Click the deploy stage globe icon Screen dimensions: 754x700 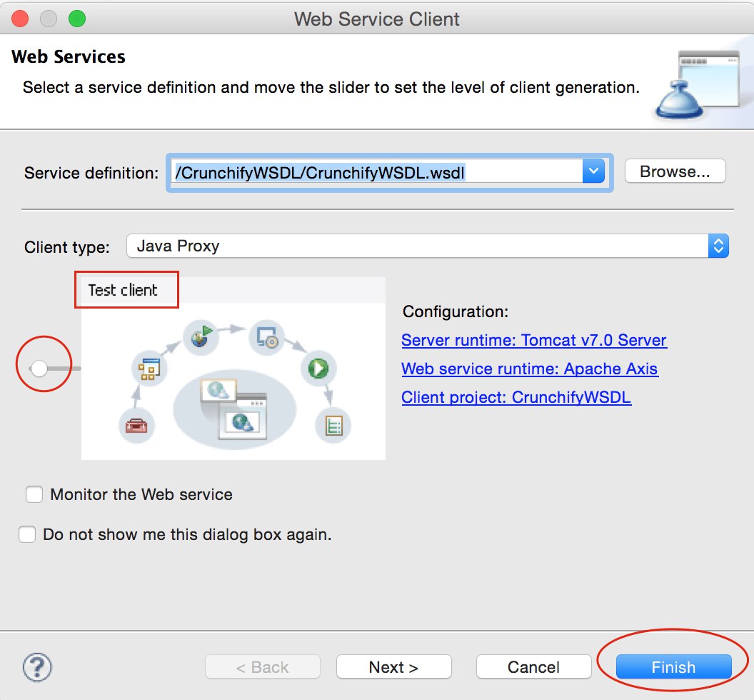click(201, 336)
